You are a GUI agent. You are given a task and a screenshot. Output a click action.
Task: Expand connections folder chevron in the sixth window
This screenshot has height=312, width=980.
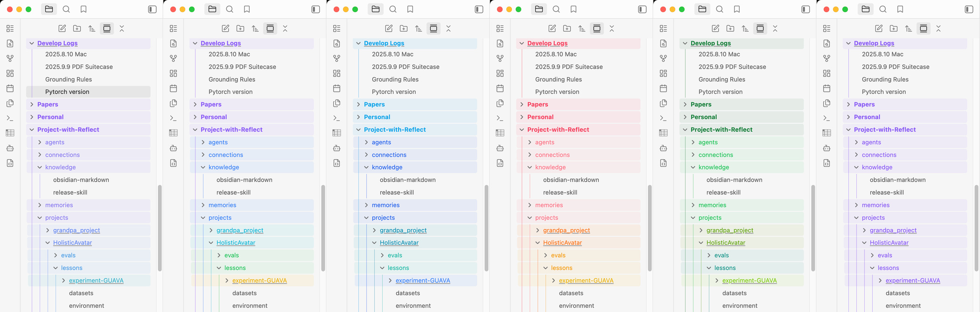point(856,155)
